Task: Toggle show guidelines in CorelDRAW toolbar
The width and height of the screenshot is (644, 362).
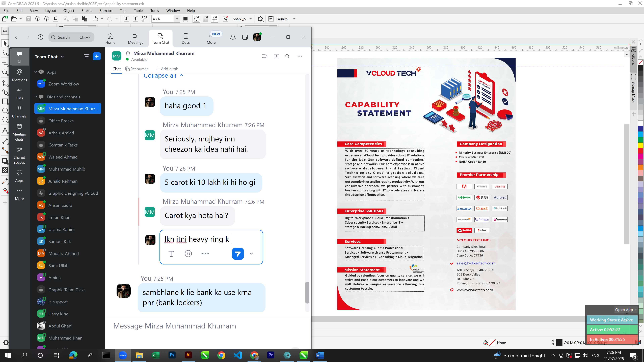Action: [x=214, y=19]
